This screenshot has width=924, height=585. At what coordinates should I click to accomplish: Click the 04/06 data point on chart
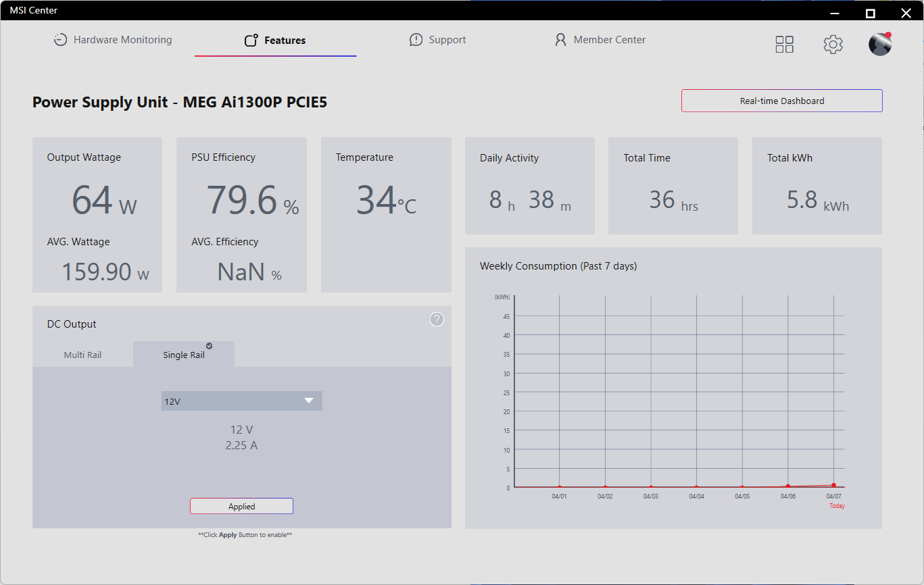point(787,486)
